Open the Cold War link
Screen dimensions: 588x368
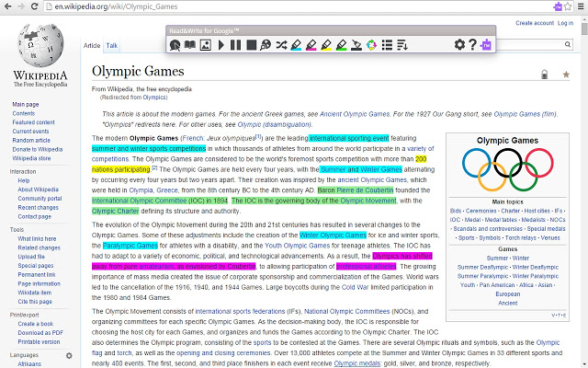pos(356,287)
